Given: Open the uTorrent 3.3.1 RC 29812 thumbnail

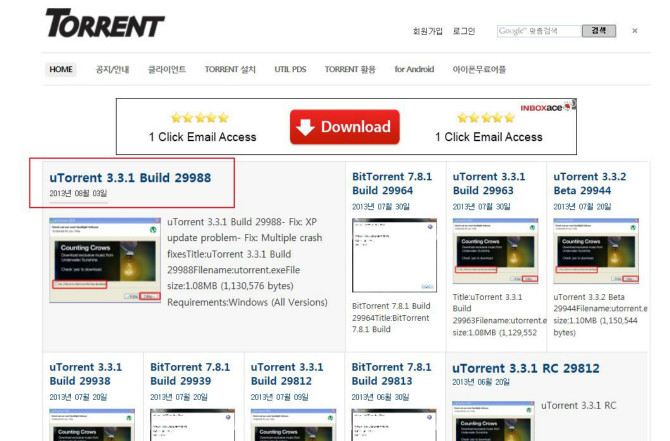Looking at the screenshot, I should click(x=493, y=421).
